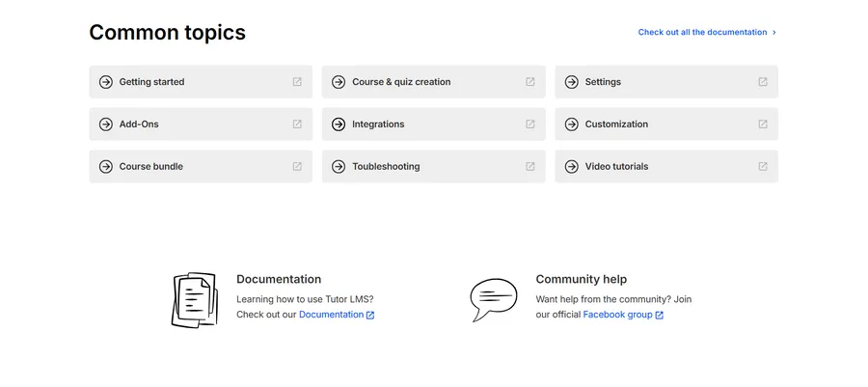The image size is (868, 387).
Task: Click the external-link icon on Add-Ons card
Action: tap(297, 124)
